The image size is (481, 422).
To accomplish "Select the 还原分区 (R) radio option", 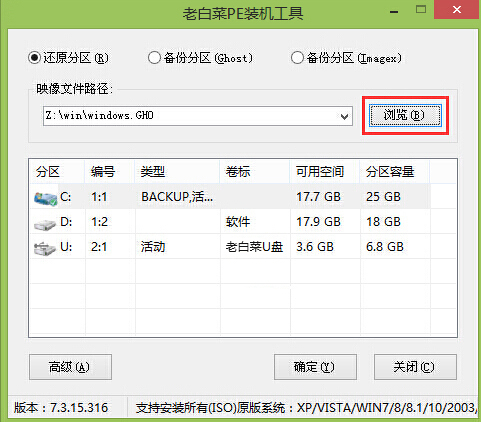I will tap(68, 58).
